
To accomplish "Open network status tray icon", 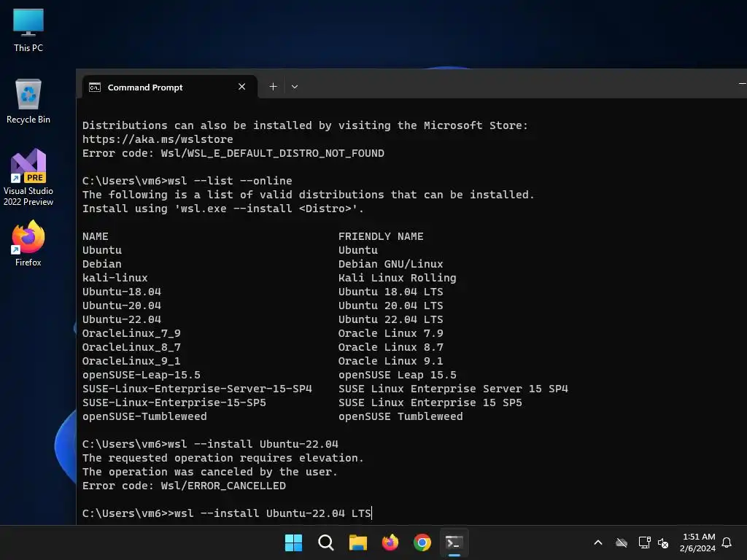I will [x=644, y=542].
